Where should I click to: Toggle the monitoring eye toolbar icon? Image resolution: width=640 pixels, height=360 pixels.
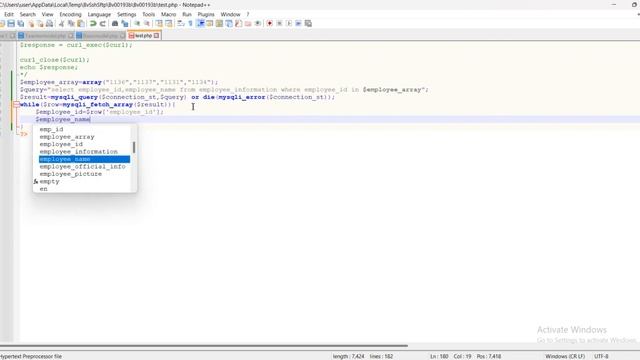(x=258, y=24)
